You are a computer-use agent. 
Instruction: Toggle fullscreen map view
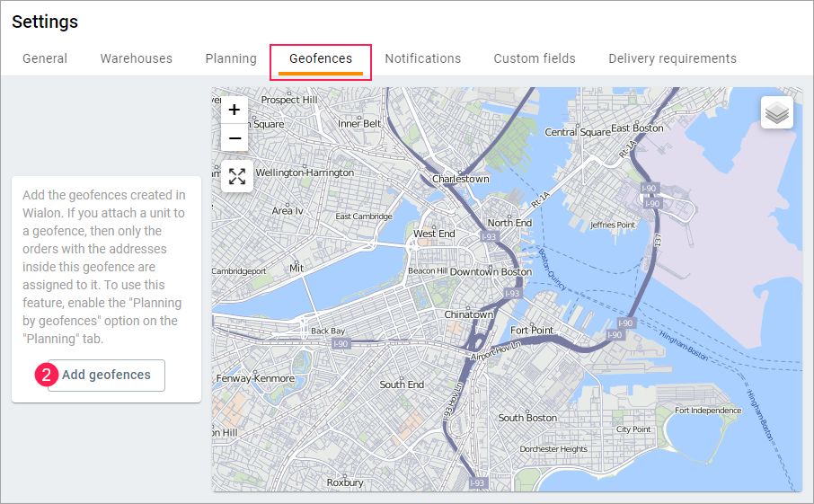(237, 176)
